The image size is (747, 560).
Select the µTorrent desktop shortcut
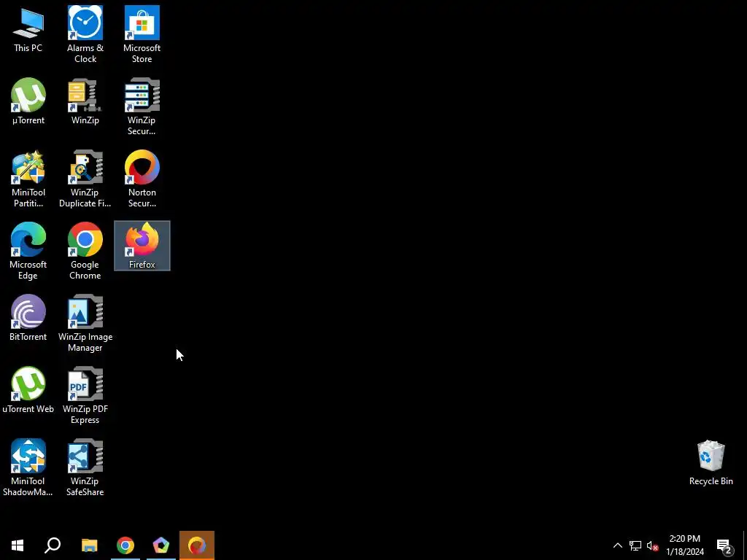28,101
